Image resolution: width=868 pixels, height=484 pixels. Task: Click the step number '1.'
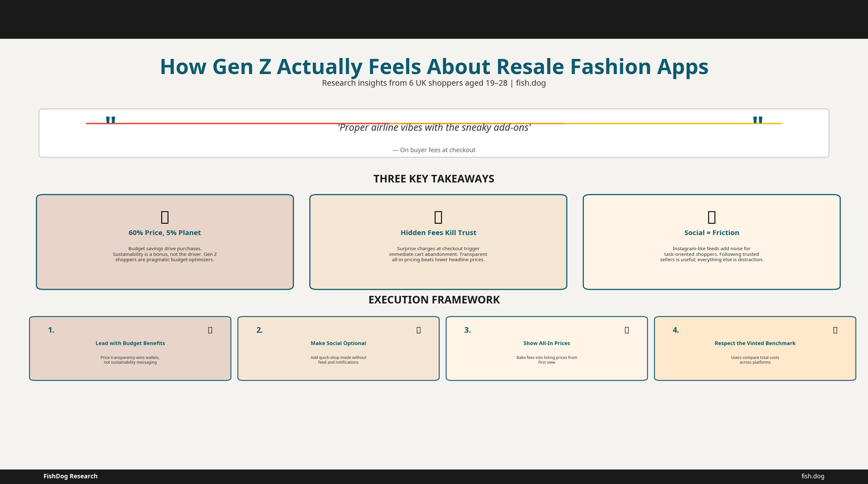click(51, 330)
